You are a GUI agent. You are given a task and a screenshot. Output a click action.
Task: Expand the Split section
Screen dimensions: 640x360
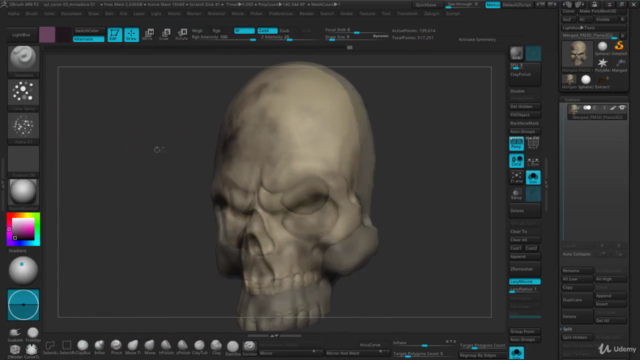pos(567,329)
